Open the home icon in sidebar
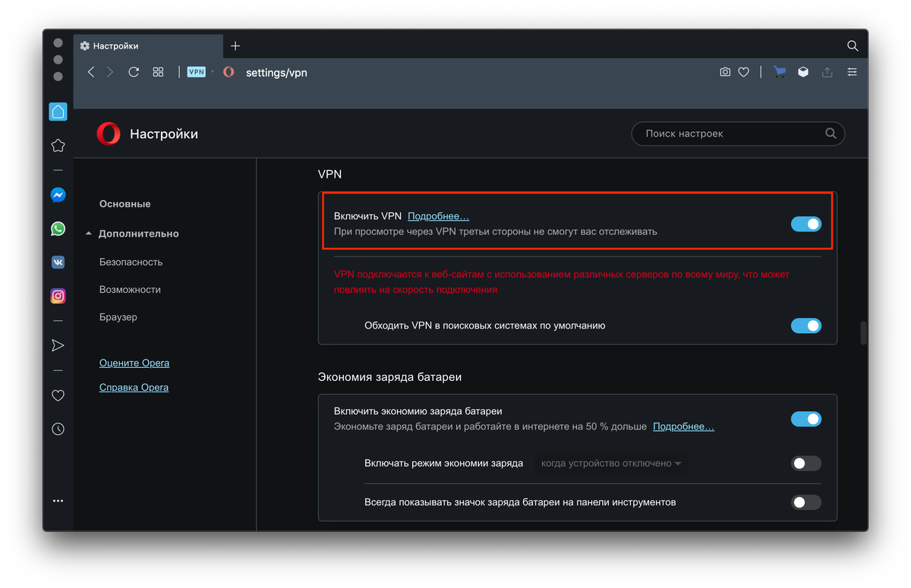911x588 pixels. 58,112
